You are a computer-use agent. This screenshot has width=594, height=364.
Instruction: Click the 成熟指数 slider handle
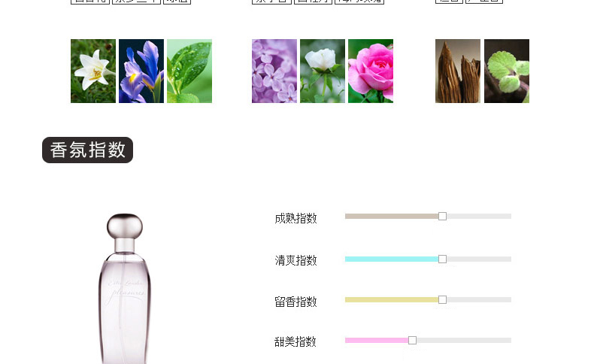click(x=442, y=217)
